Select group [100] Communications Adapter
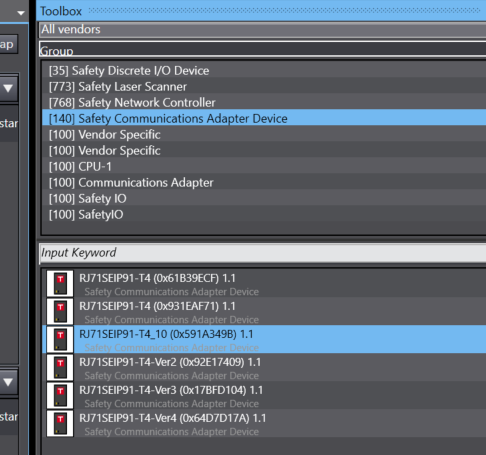The width and height of the screenshot is (486, 455). tap(264, 182)
